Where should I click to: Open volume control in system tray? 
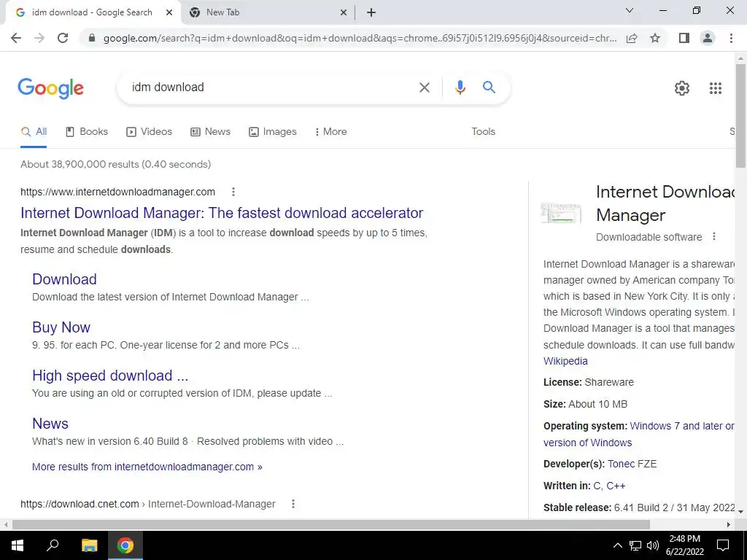click(x=653, y=545)
